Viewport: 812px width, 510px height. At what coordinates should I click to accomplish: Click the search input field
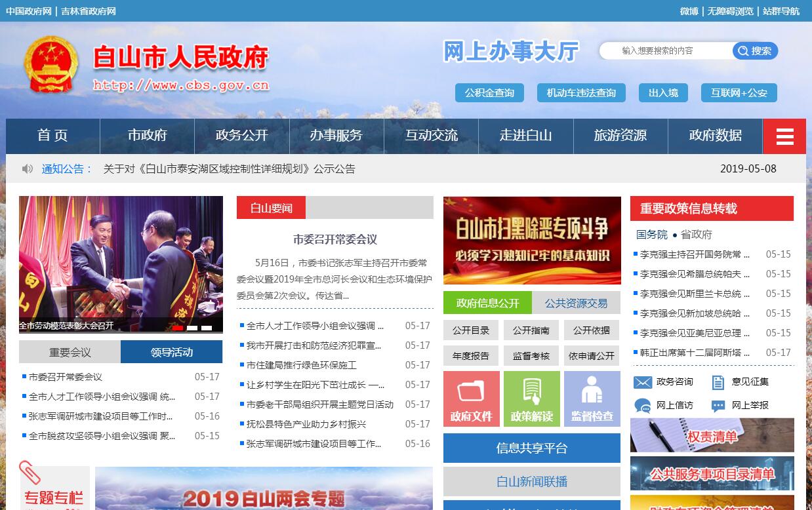coord(666,51)
